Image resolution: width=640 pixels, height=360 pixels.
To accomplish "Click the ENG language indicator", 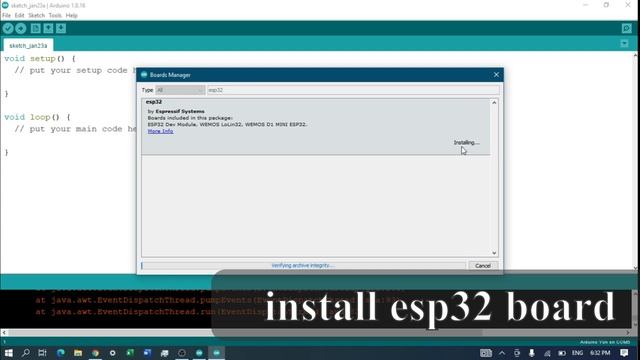I will click(577, 353).
